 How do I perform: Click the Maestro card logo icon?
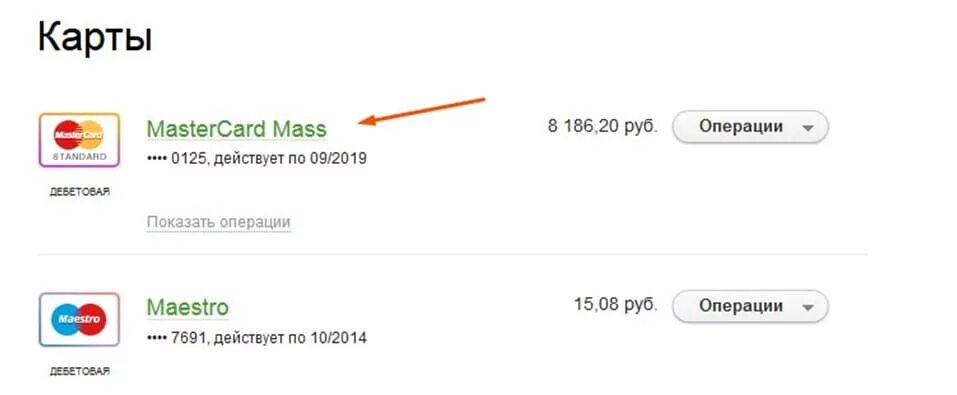click(79, 319)
